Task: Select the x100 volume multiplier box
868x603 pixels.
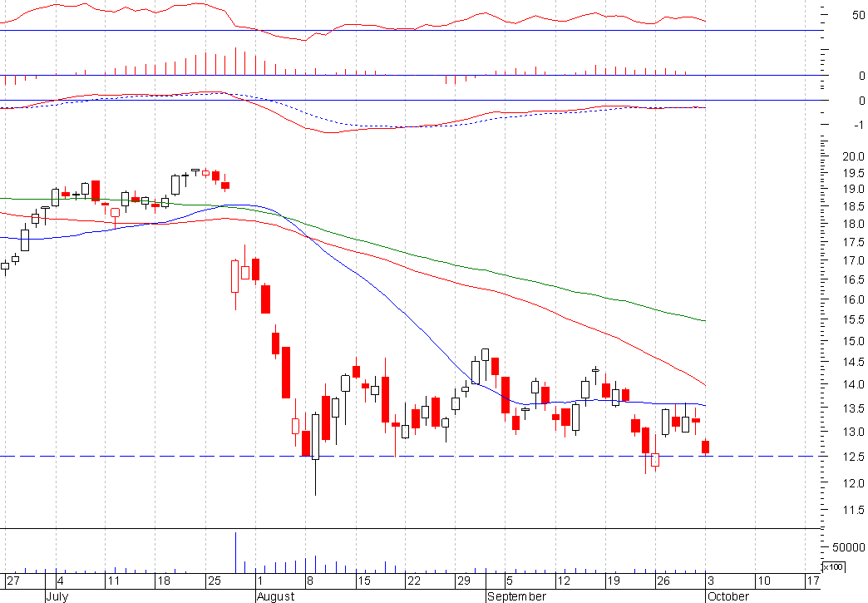Action: 832,567
